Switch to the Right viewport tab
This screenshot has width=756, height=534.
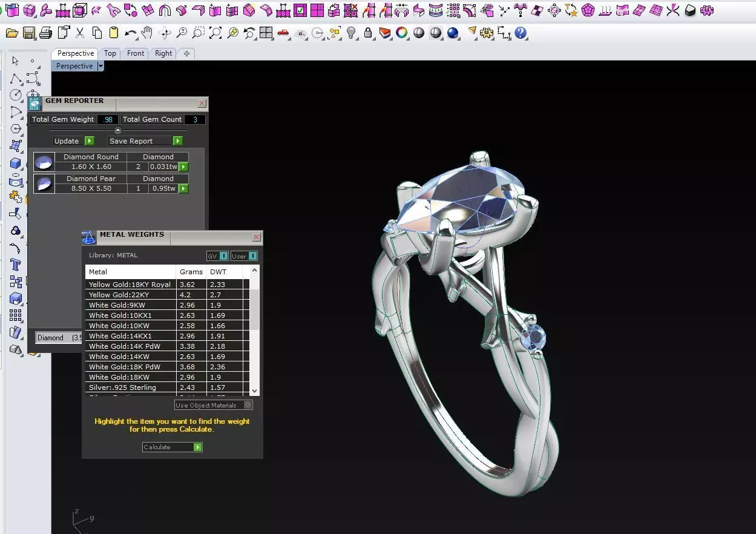[163, 53]
